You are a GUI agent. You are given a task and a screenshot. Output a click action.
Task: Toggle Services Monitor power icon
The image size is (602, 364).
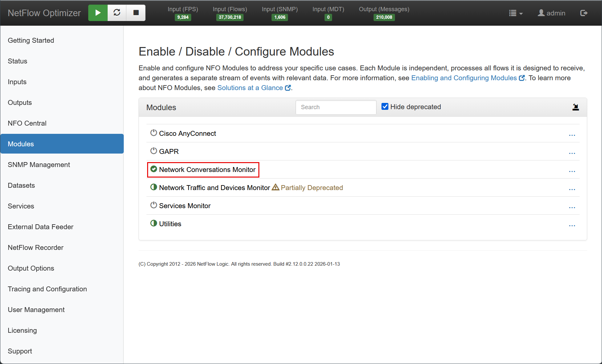pos(154,205)
